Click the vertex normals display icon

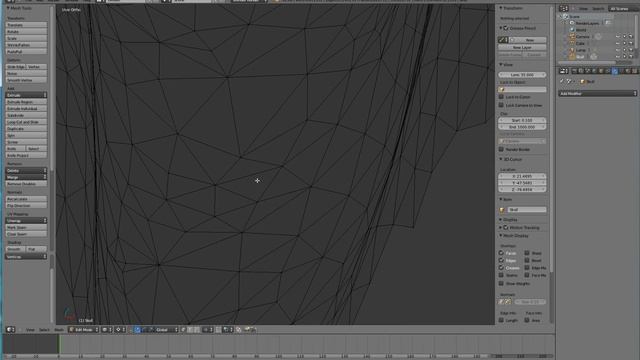[x=501, y=302]
